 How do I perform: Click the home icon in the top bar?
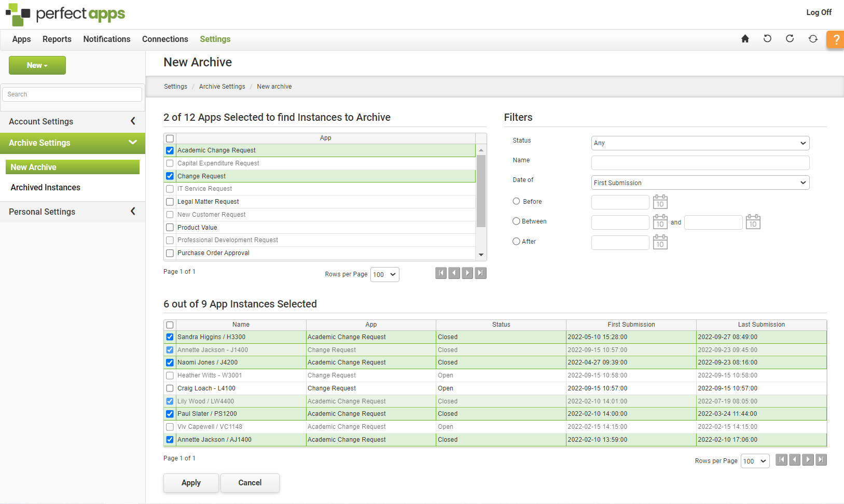pyautogui.click(x=745, y=39)
